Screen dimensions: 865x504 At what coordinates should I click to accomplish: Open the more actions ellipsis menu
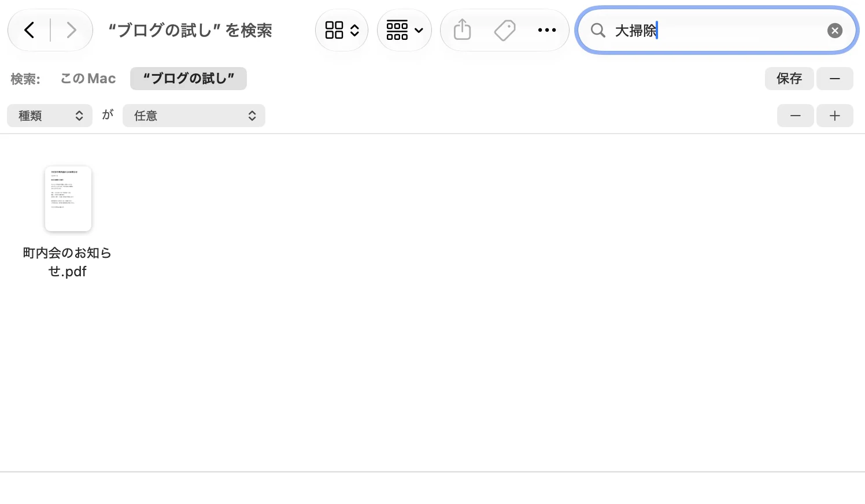click(547, 30)
